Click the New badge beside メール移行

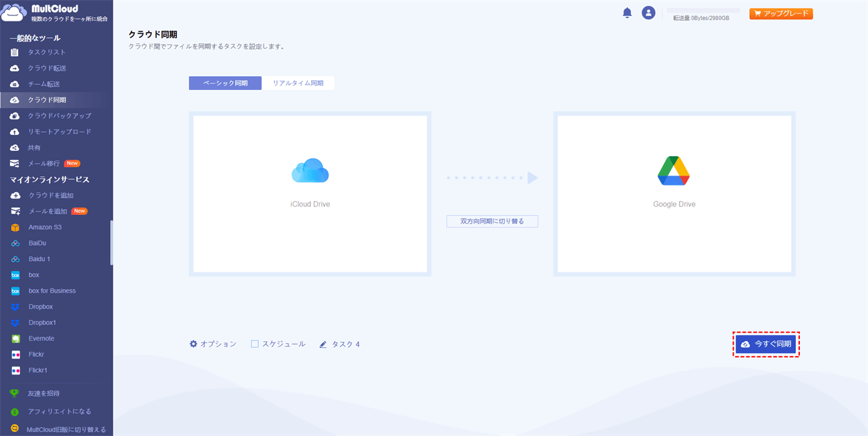coord(72,164)
